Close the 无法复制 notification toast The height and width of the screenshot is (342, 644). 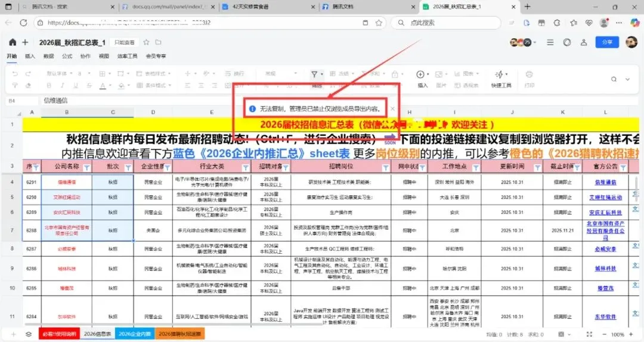point(392,109)
